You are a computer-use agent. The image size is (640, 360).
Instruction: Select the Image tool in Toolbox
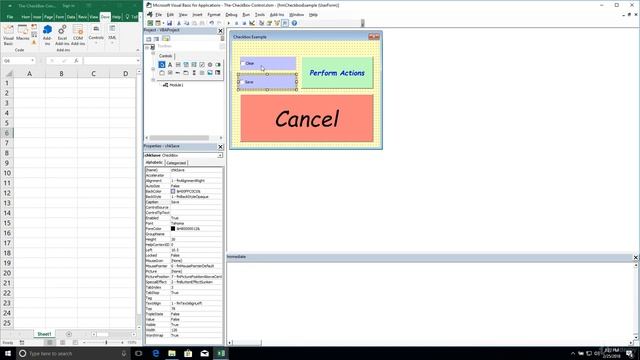210,73
